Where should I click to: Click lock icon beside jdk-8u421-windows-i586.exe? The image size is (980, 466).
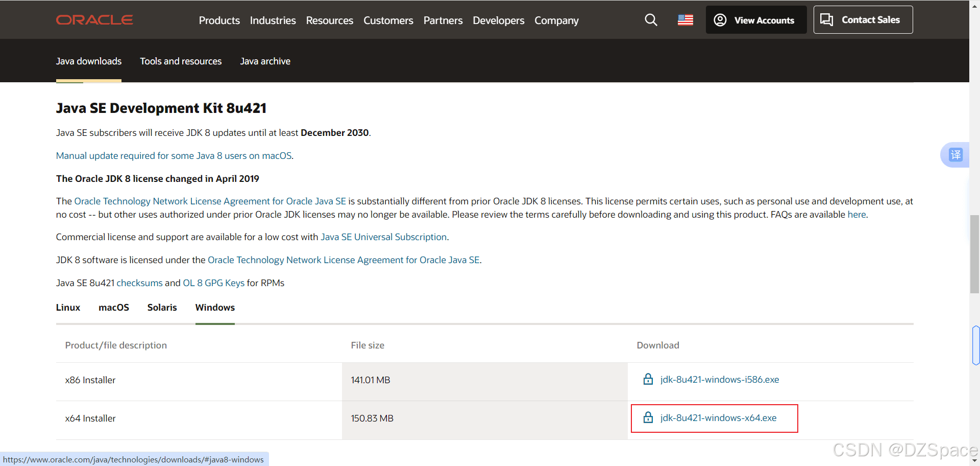pyautogui.click(x=648, y=379)
